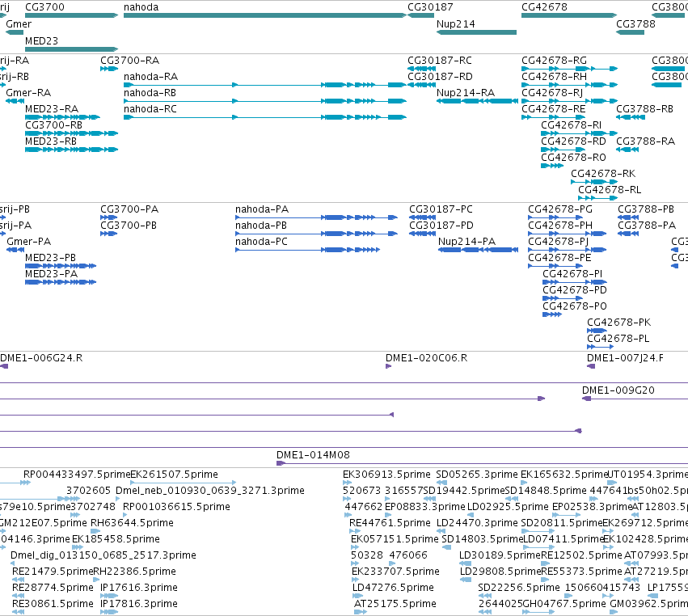The height and width of the screenshot is (616, 688).
Task: Click protein CG3788-PB
Action: point(628,217)
